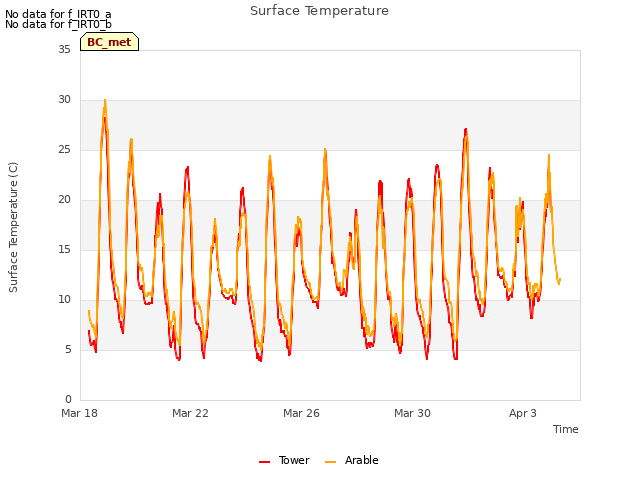
Task: Click the Mar 18 x-axis tick label
Action: point(80,413)
